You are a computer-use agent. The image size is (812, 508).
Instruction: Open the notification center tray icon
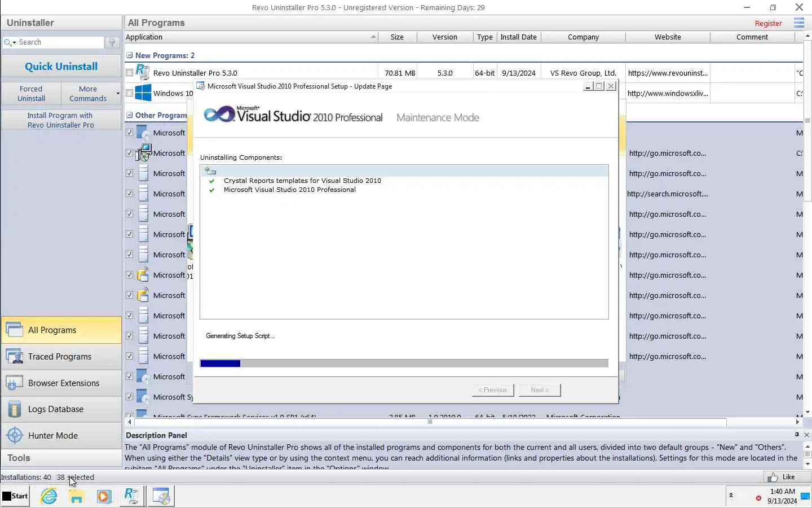tap(805, 497)
